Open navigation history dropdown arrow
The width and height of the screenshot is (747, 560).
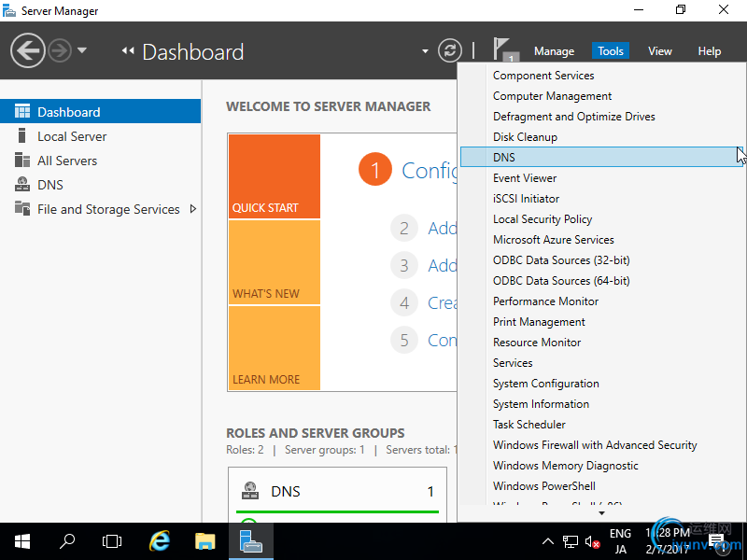pos(82,49)
